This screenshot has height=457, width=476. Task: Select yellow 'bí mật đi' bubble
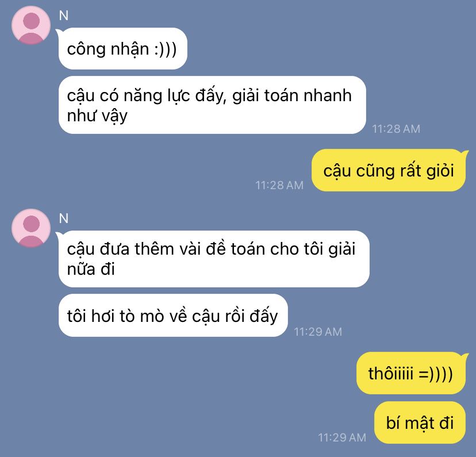point(420,423)
